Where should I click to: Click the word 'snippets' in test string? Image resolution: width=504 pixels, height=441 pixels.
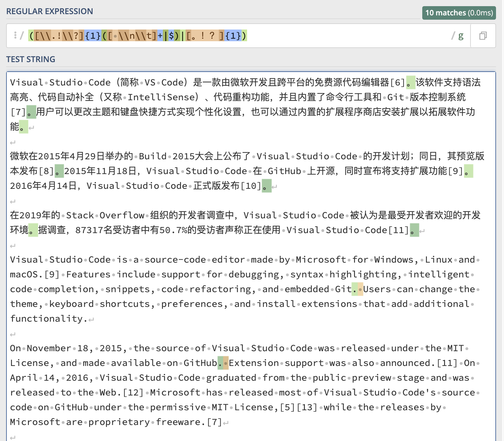tap(128, 289)
